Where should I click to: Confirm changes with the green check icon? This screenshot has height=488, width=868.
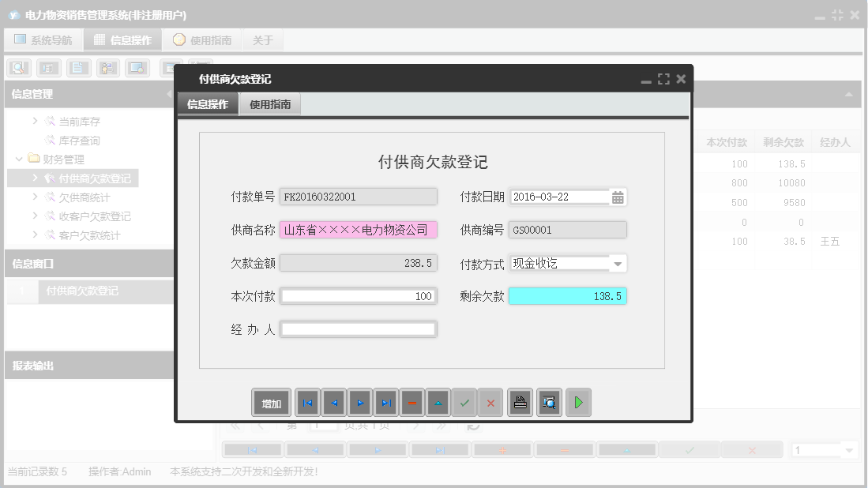(x=464, y=402)
